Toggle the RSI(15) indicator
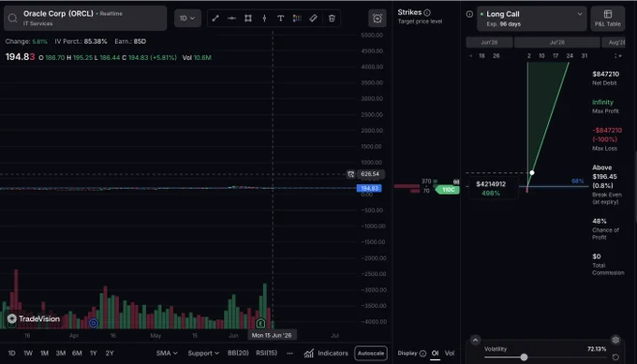637x364 pixels. [266, 353]
